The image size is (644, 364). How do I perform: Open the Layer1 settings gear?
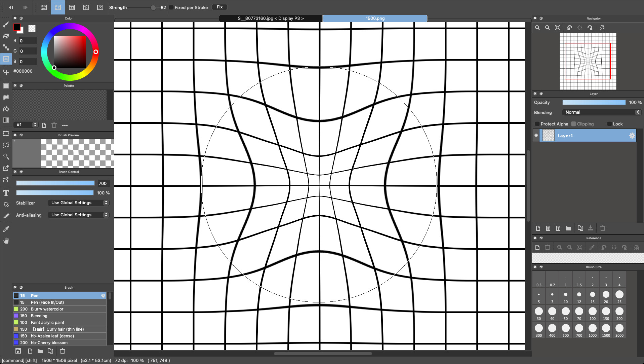pyautogui.click(x=632, y=135)
